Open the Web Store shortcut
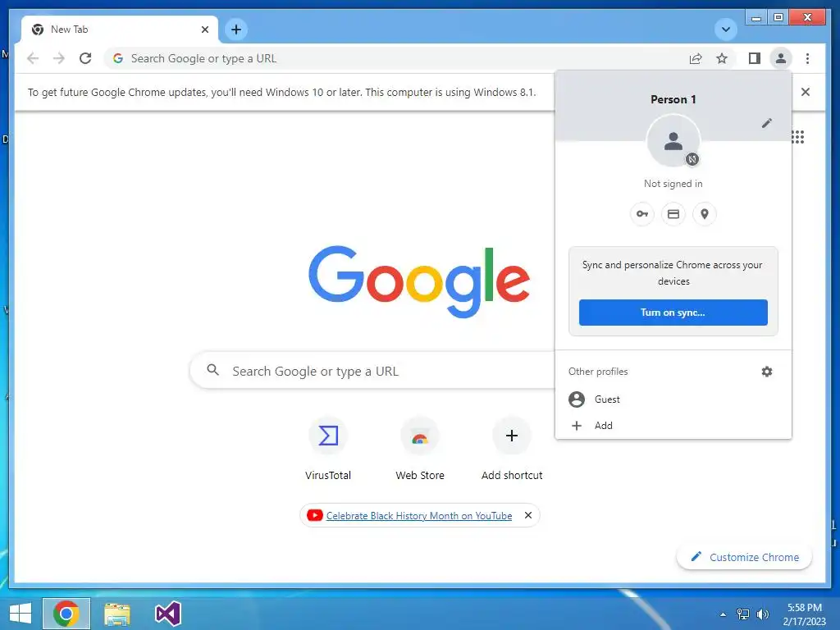840x630 pixels. (420, 449)
